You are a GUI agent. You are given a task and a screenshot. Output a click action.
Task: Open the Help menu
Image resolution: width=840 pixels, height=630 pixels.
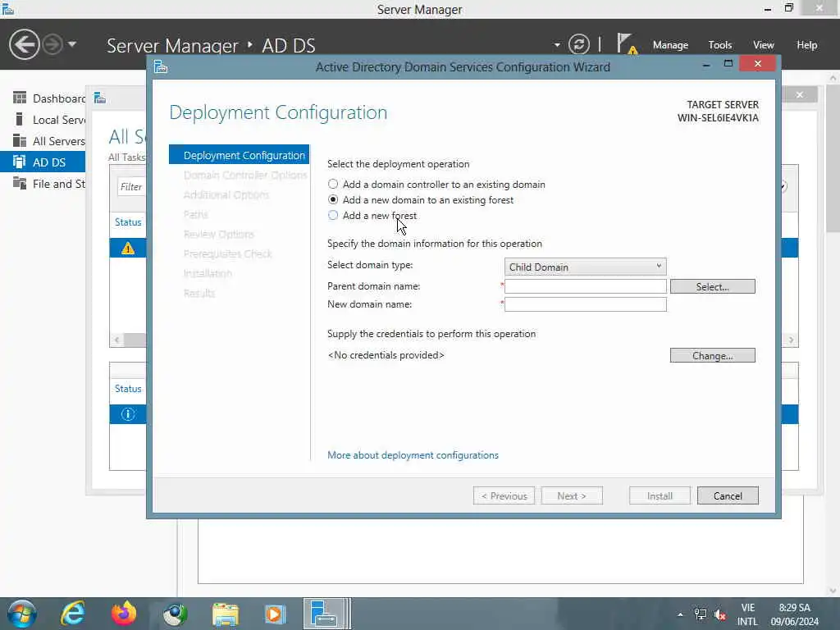click(807, 45)
